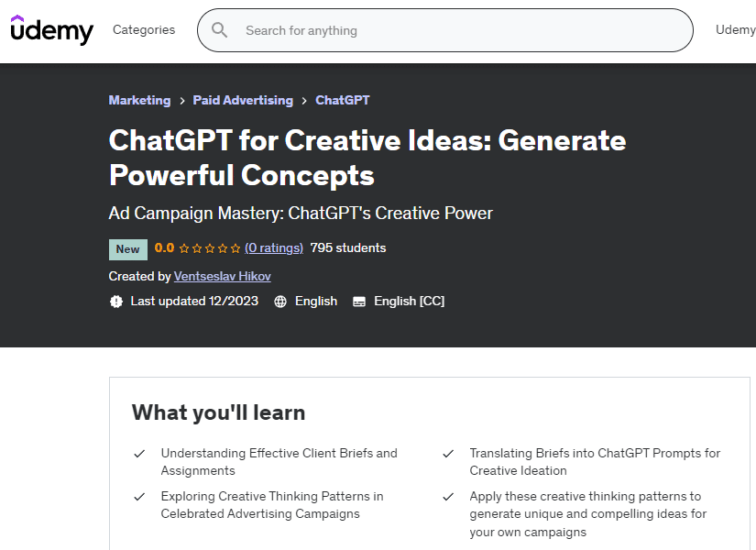Viewport: 756px width, 550px height.
Task: Click the 0.0 rating number
Action: pos(164,248)
